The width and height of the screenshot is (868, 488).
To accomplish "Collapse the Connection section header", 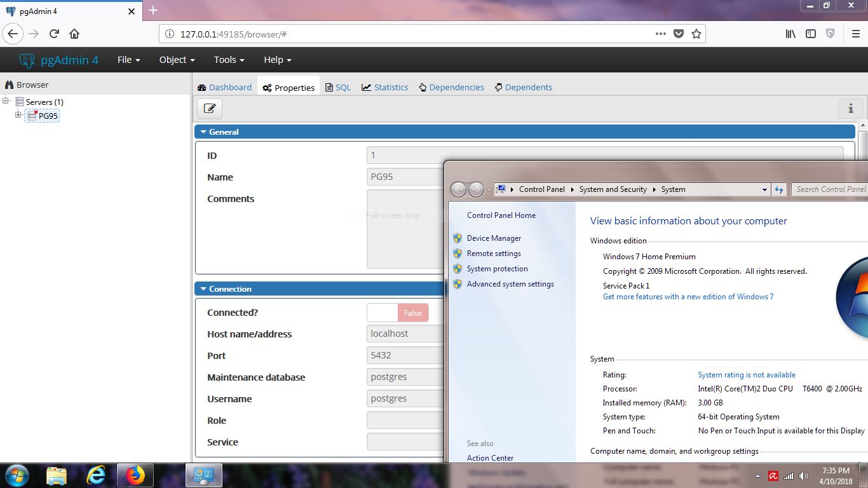I will 230,289.
